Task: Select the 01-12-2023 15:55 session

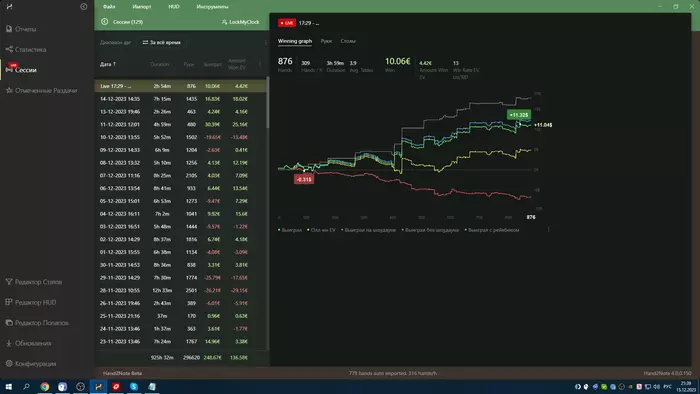Action: point(181,252)
